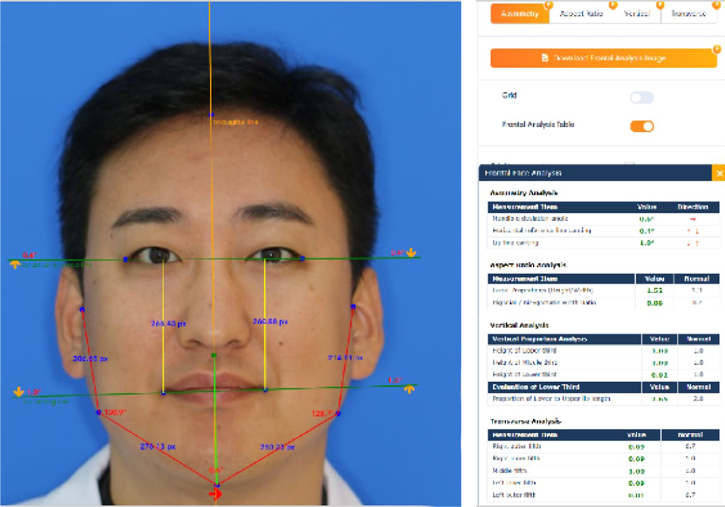Click the 'Evaluation of Lower Third' header
725x507 pixels.
point(536,387)
